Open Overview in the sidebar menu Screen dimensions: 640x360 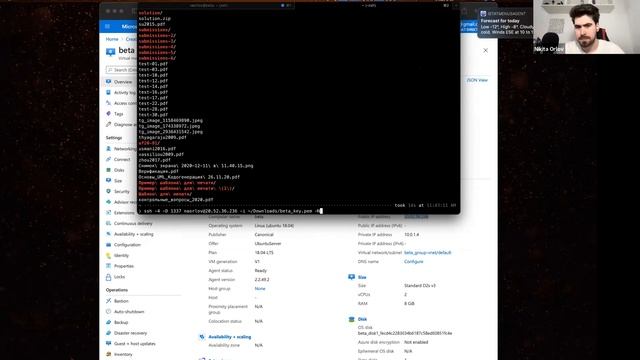click(x=122, y=82)
